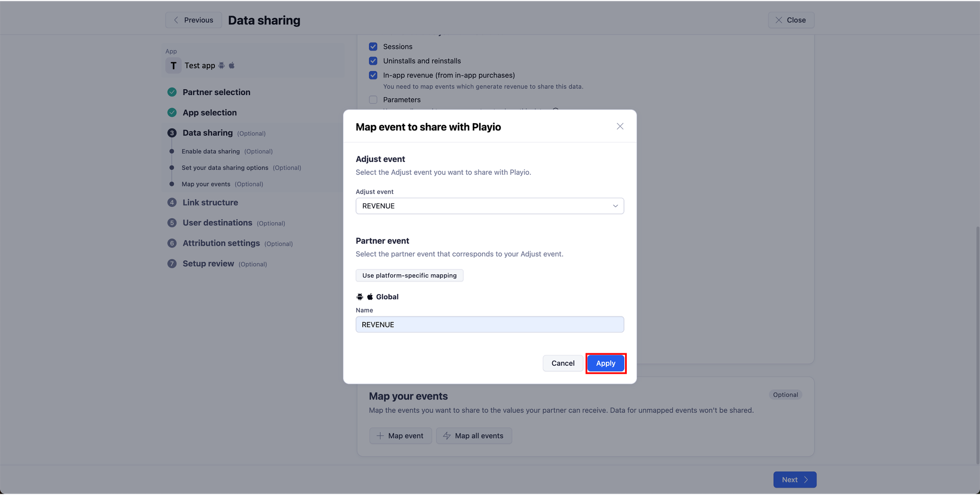The width and height of the screenshot is (980, 495).
Task: Open Attribution settings step
Action: [x=221, y=243]
